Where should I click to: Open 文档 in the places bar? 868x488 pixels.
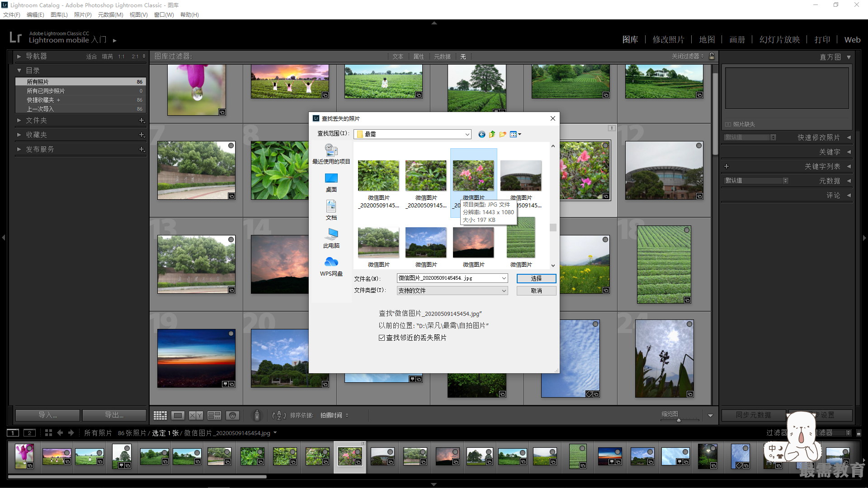pyautogui.click(x=331, y=211)
